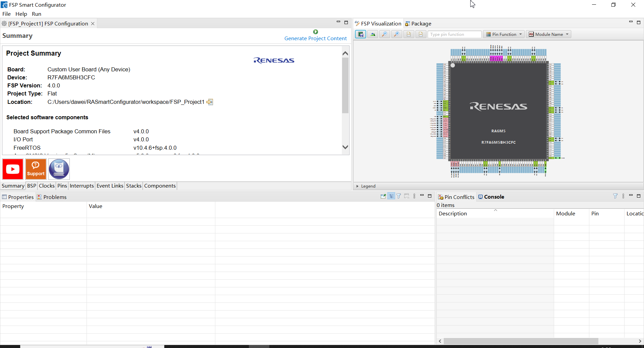Click right arrow of Pin Conflicts scrollbar
The image size is (644, 348).
pos(640,341)
